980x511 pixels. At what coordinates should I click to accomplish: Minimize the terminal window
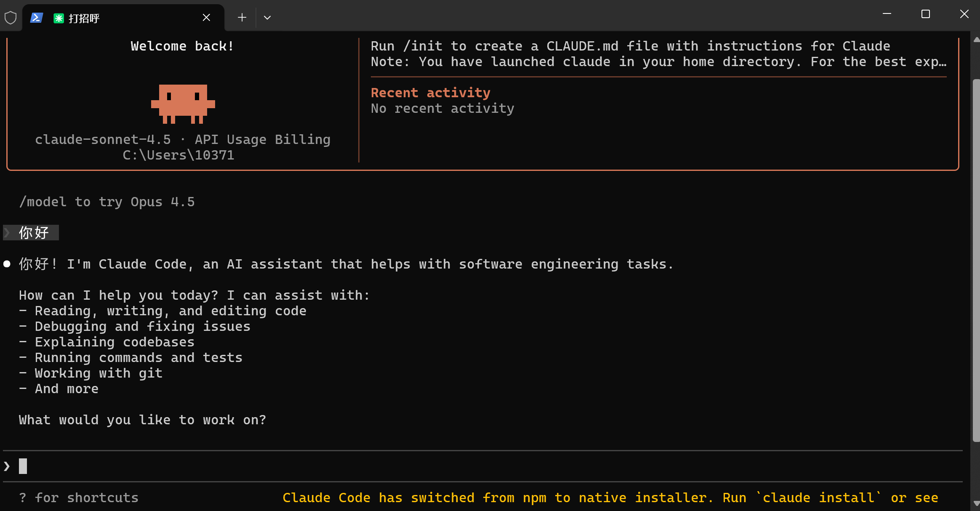[887, 14]
